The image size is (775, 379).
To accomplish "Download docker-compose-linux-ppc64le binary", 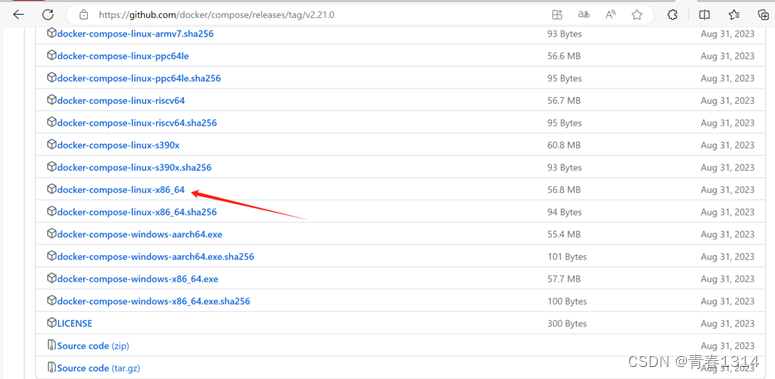I will (123, 56).
